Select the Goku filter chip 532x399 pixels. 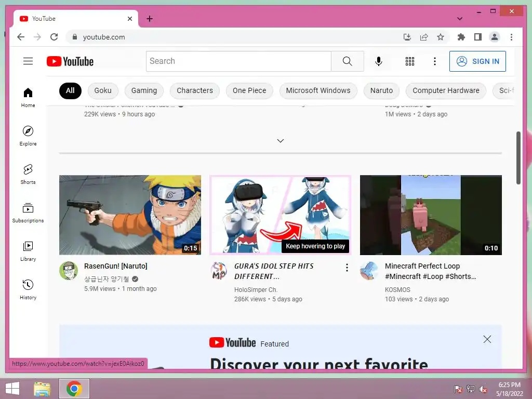[x=103, y=90]
